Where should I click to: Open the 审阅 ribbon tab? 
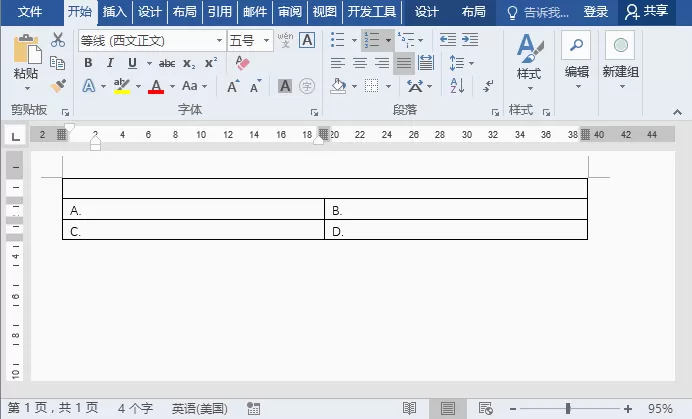pyautogui.click(x=290, y=12)
